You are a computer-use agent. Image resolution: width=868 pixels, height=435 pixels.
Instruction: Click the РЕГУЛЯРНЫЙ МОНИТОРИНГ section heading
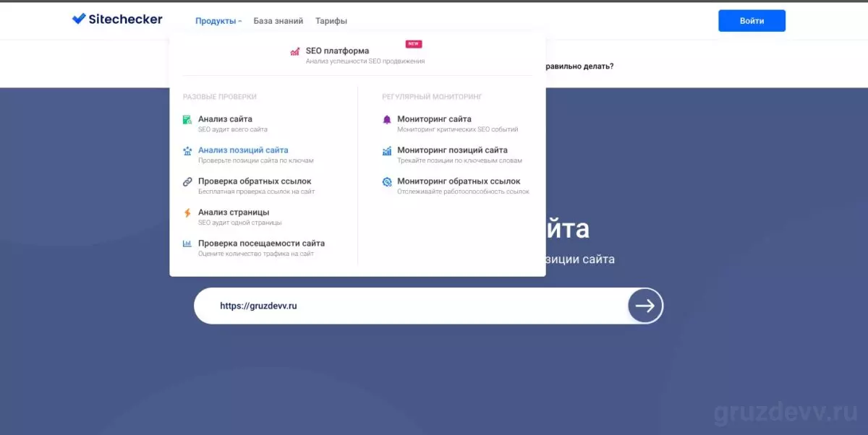pyautogui.click(x=432, y=96)
